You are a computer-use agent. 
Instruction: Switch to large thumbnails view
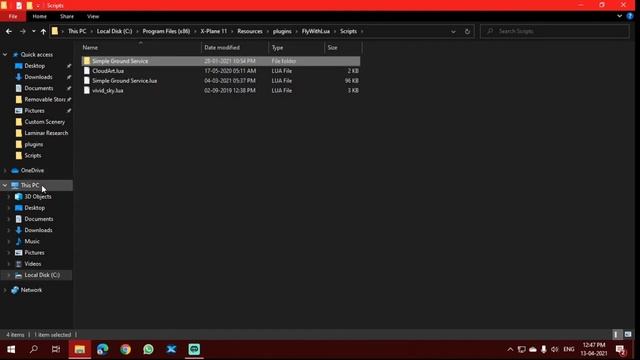point(628,335)
